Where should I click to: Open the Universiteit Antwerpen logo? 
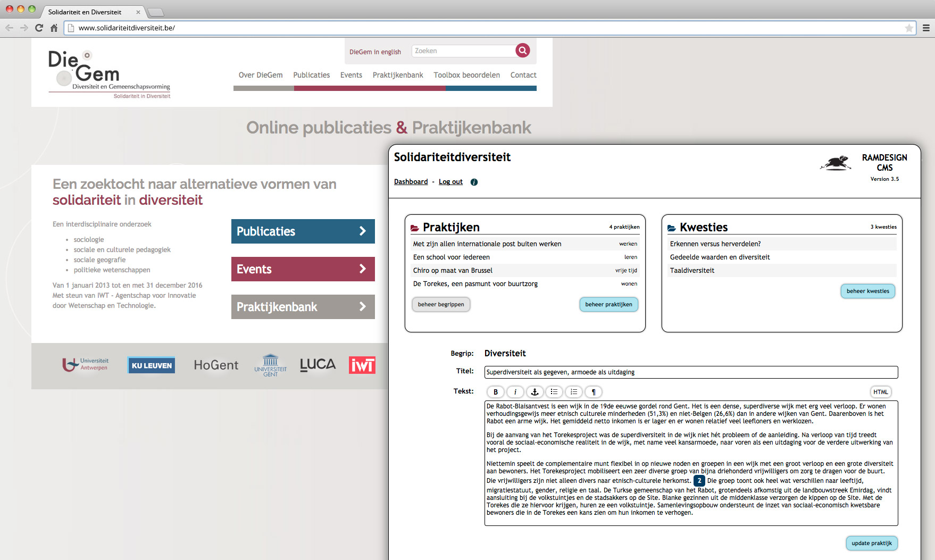pos(85,365)
